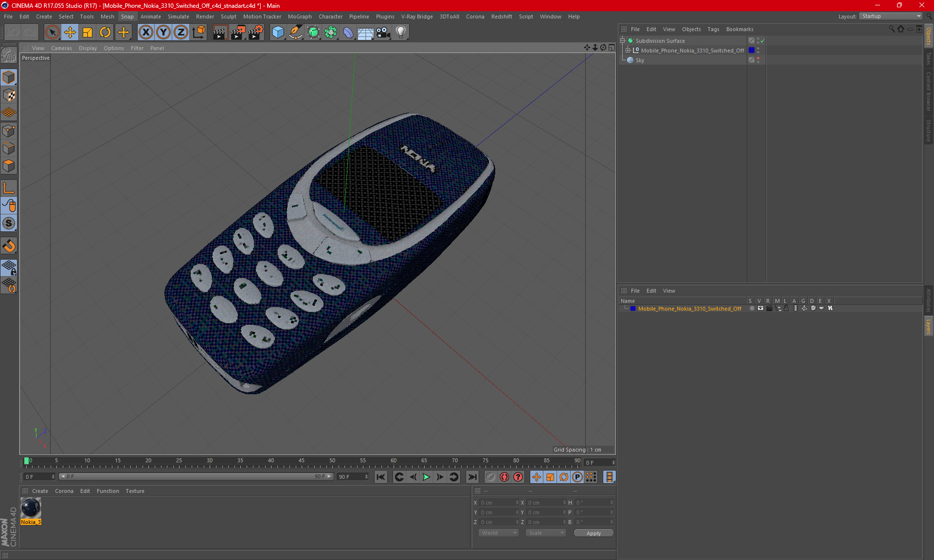
Task: Toggle Snap with the S icon
Action: click(9, 224)
